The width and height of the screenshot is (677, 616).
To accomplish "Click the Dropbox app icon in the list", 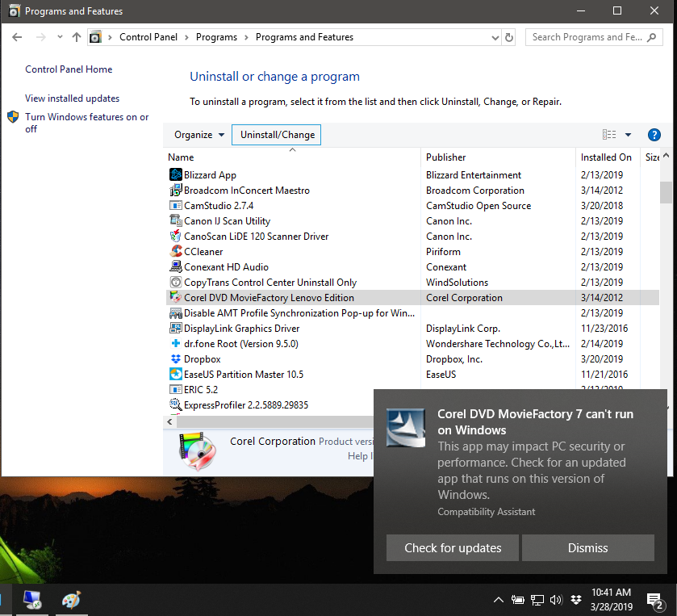I will click(x=176, y=358).
